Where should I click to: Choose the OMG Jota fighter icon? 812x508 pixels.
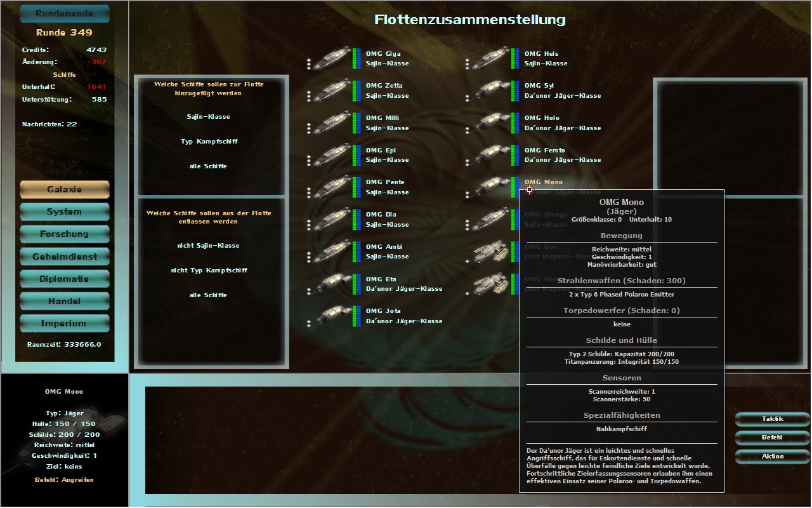(x=331, y=316)
